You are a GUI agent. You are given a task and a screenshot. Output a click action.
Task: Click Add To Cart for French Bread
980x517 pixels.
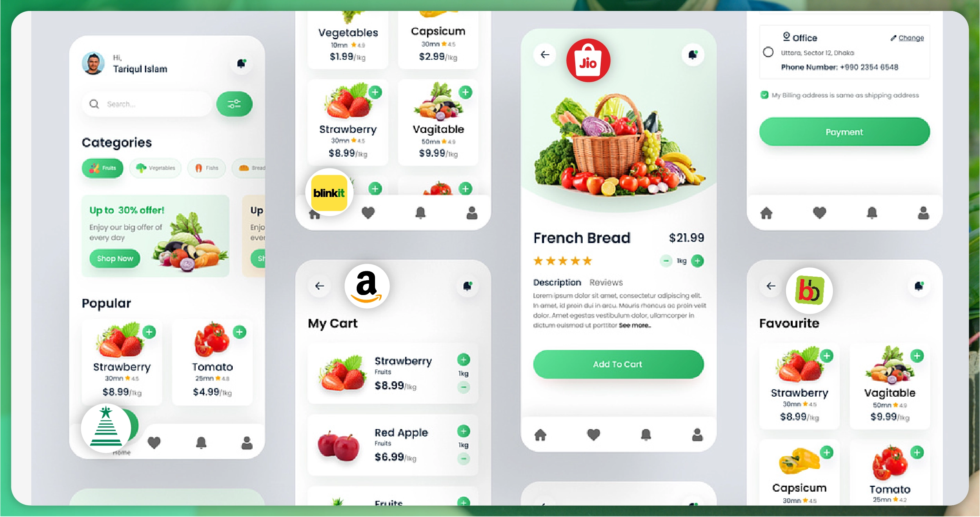coord(616,363)
